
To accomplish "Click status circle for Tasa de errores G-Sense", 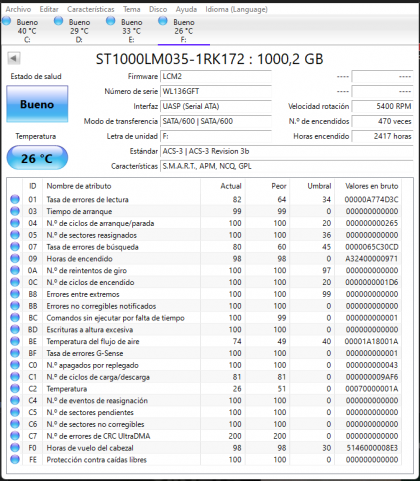I will [x=15, y=353].
